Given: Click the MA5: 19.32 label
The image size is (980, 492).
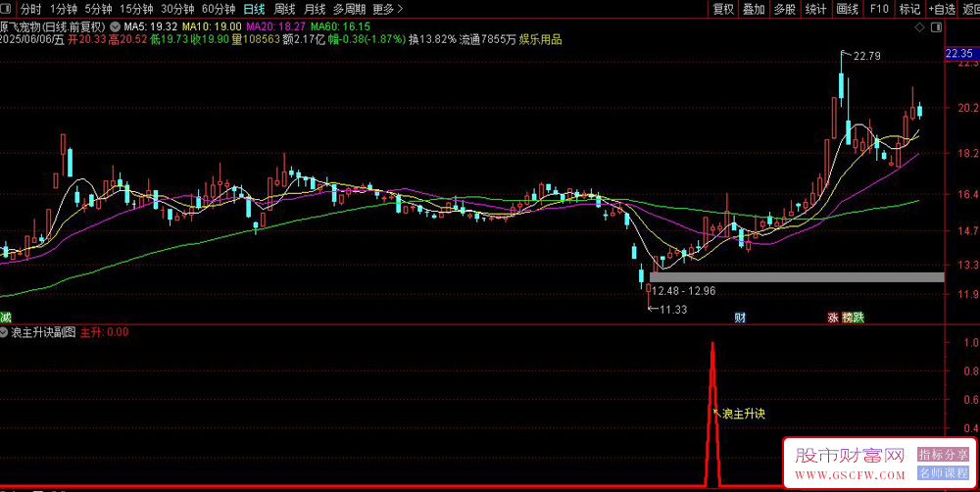Looking at the screenshot, I should [x=151, y=26].
